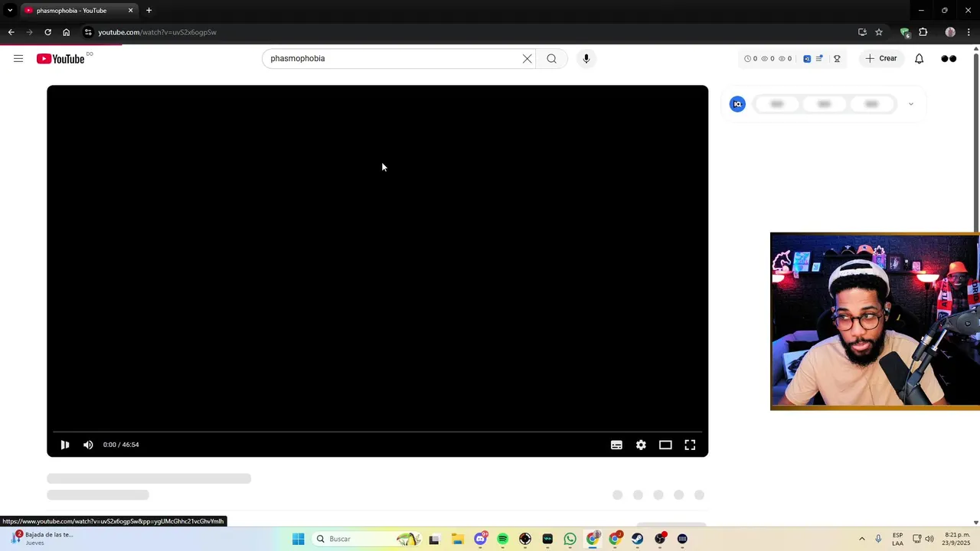The image size is (980, 551).
Task: Mute the video volume
Action: click(x=88, y=445)
